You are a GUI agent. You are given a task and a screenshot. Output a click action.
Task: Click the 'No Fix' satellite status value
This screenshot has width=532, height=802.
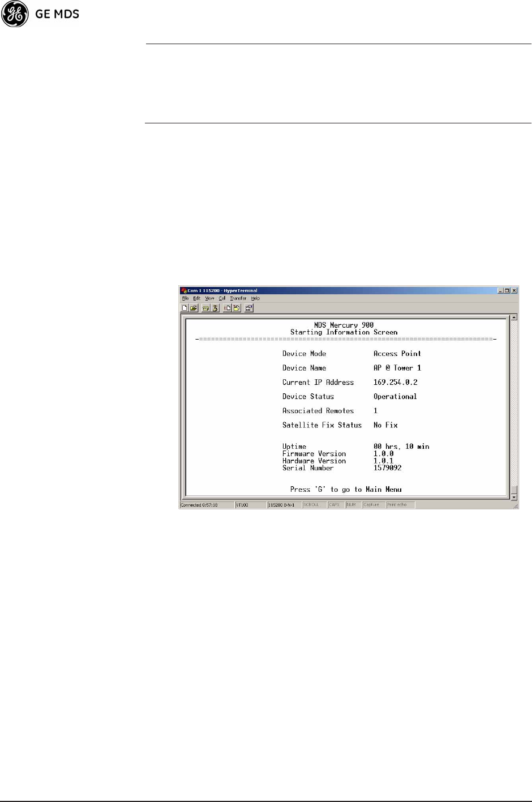pos(385,425)
